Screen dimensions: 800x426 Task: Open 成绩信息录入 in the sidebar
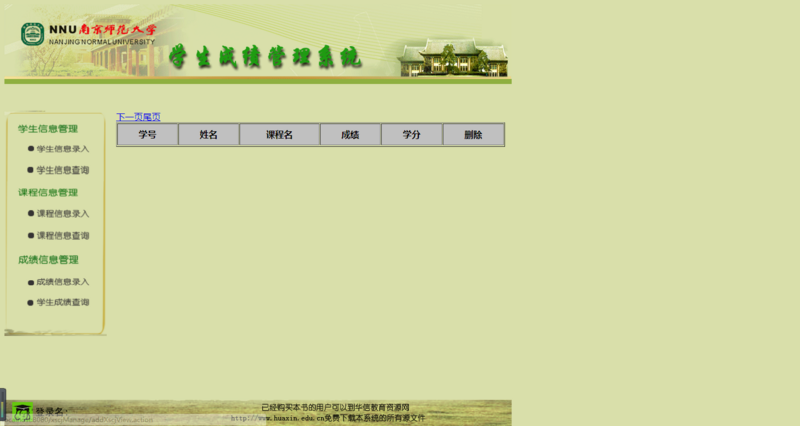point(63,282)
